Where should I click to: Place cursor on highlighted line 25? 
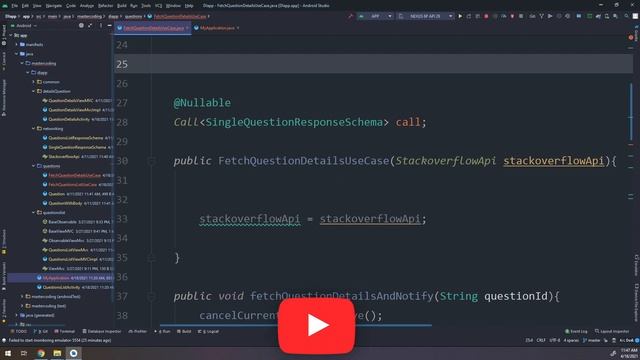[373, 64]
